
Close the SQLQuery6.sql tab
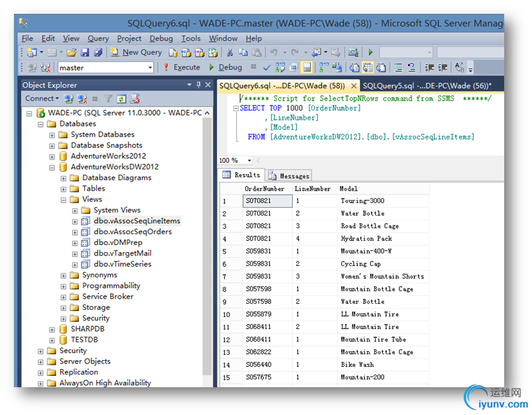[354, 86]
